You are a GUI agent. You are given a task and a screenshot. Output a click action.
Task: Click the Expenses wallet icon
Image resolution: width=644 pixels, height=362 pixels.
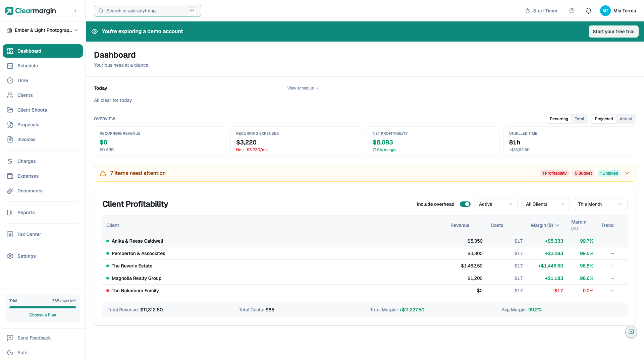tap(10, 176)
